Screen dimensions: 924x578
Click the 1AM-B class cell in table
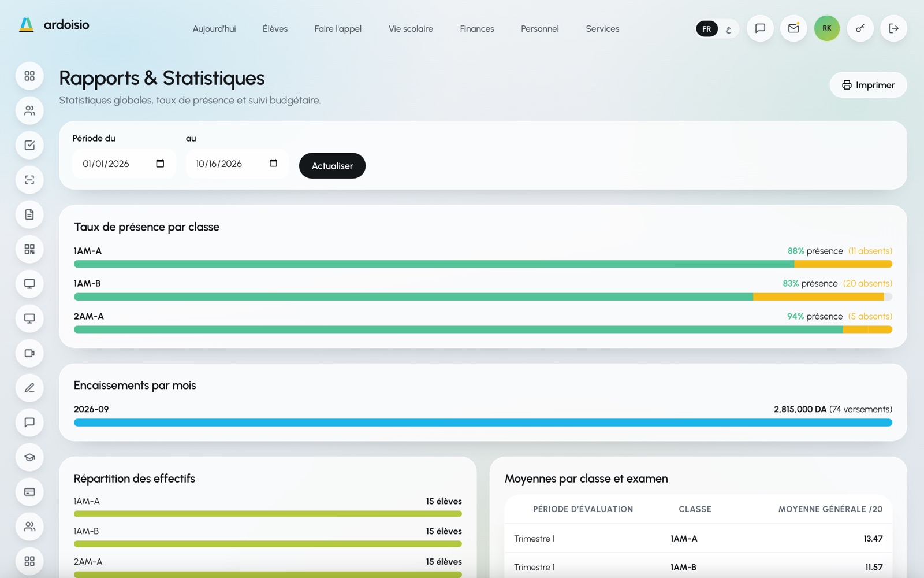point(683,568)
